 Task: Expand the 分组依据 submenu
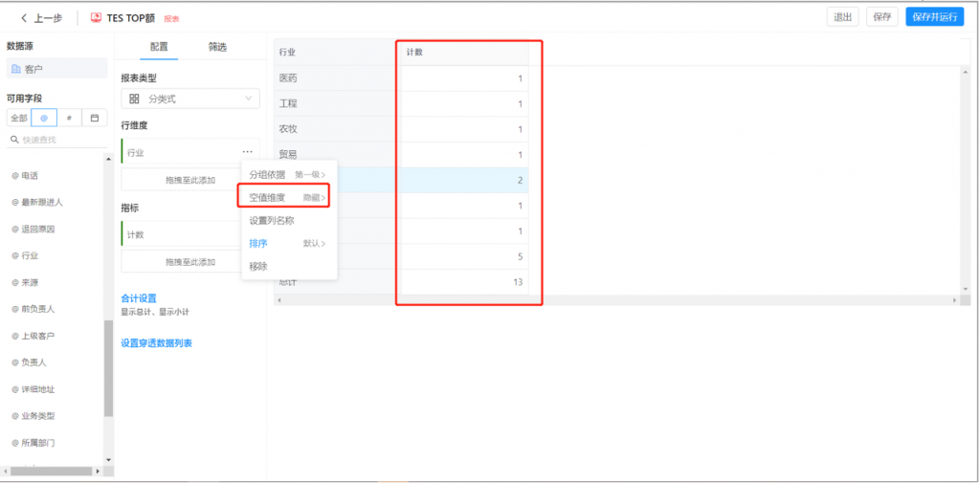[x=287, y=175]
